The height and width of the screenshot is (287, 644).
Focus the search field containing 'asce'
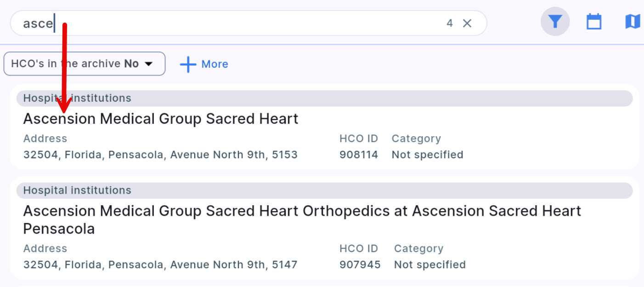pos(230,23)
